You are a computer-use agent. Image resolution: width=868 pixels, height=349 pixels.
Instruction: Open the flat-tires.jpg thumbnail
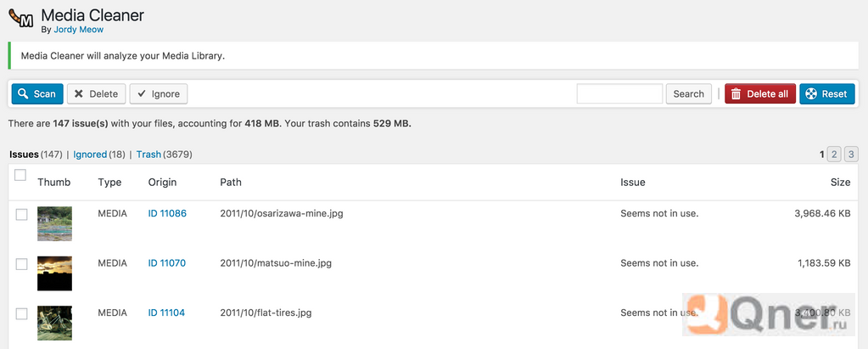55,324
